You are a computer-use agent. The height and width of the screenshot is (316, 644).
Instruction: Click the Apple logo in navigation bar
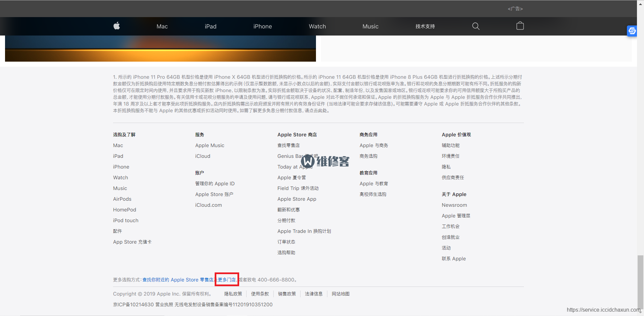[x=116, y=26]
